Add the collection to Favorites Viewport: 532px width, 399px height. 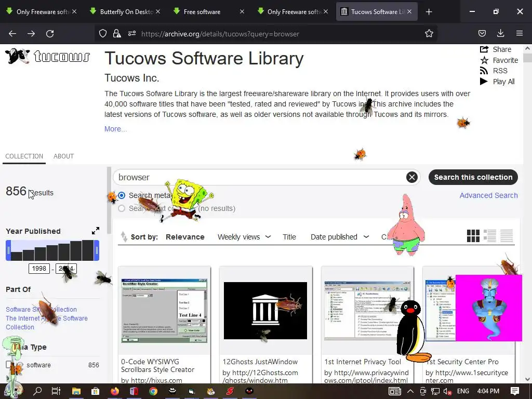click(x=499, y=60)
